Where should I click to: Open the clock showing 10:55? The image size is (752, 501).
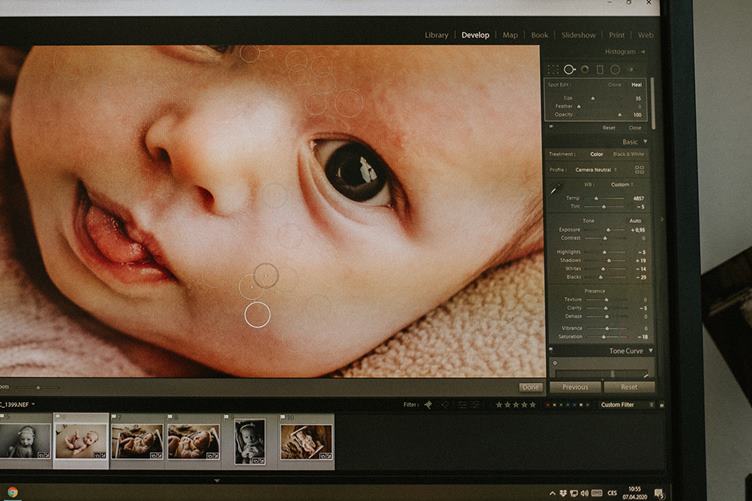634,493
